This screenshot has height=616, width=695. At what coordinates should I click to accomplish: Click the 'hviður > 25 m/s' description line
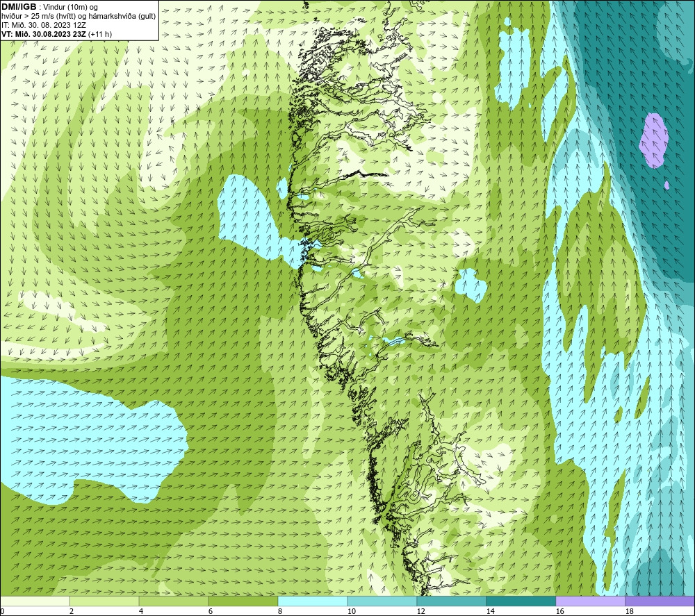click(x=79, y=17)
